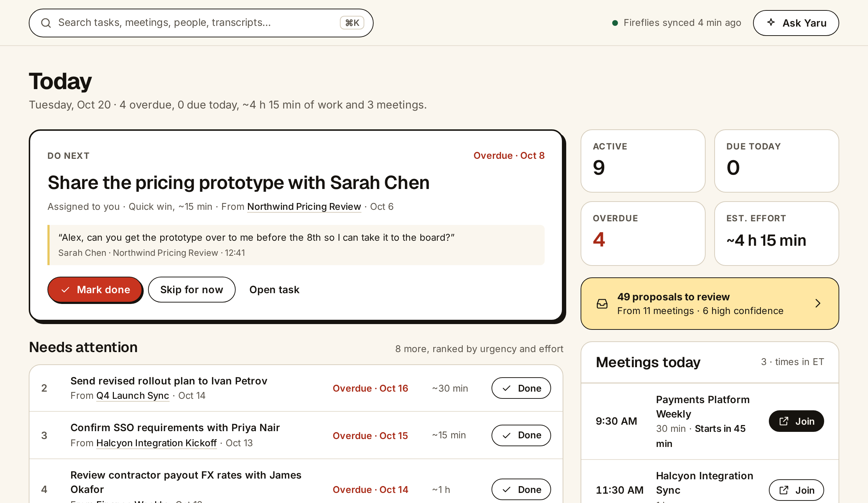Open Q4 Launch Sync meeting link
This screenshot has width=868, height=503.
coord(133,396)
